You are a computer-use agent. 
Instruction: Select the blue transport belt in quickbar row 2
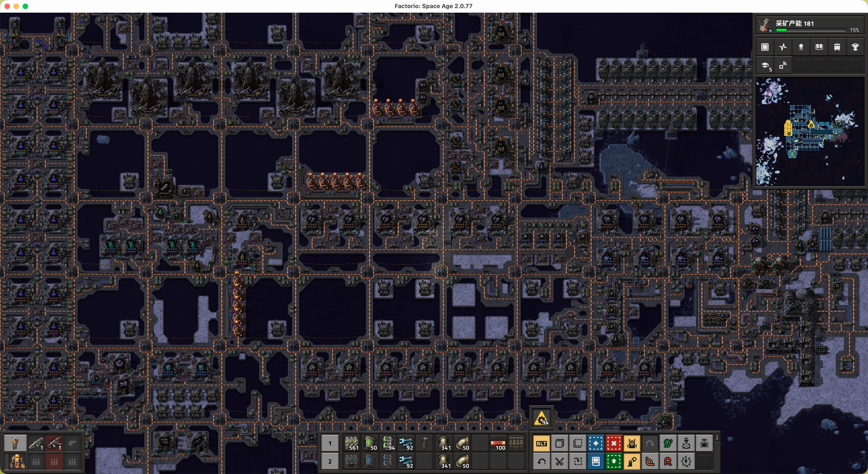pos(351,462)
